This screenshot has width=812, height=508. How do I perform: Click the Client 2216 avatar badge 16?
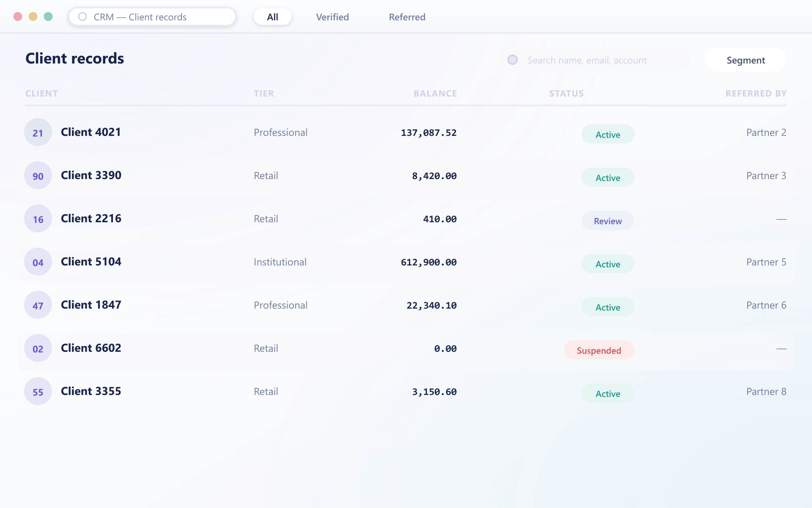[38, 219]
